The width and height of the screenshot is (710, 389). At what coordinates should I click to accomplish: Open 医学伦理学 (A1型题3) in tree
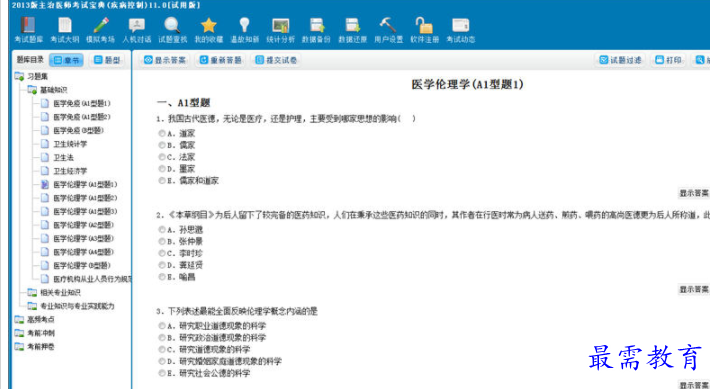(79, 211)
